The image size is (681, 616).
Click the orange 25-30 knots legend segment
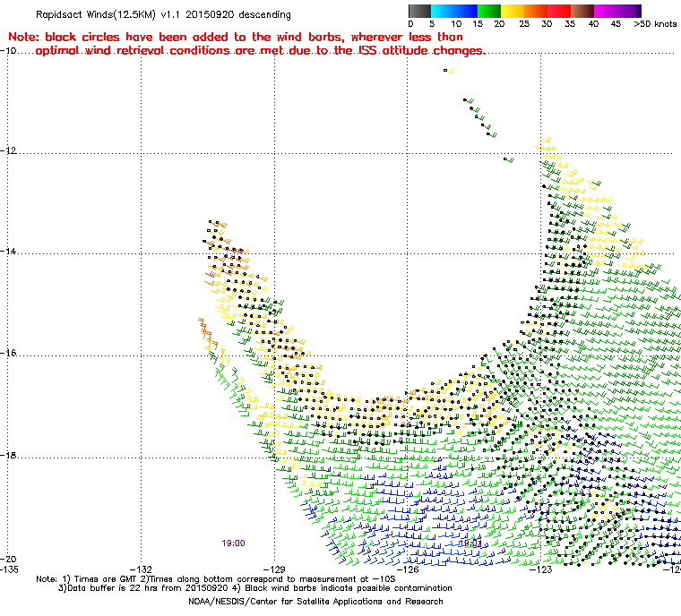click(536, 11)
